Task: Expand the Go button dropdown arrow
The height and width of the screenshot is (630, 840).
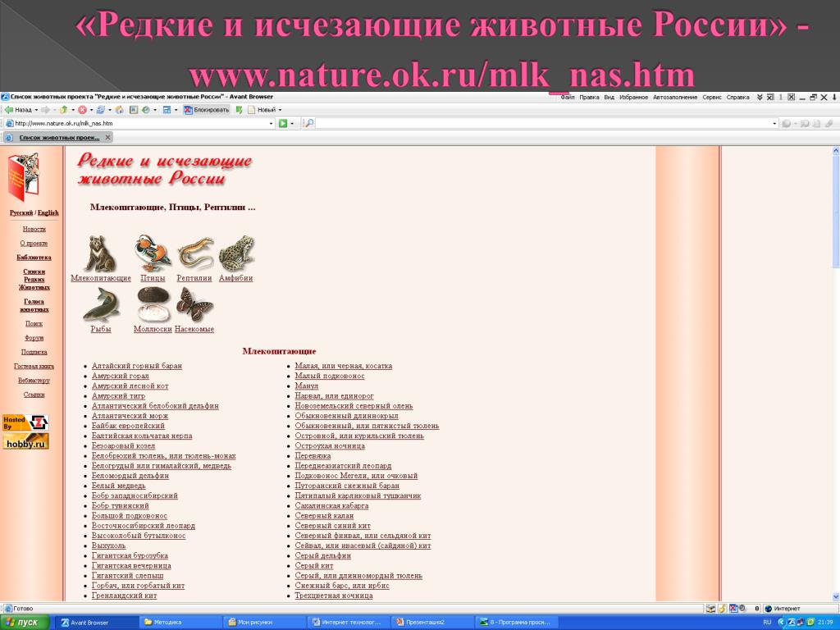Action: (292, 124)
